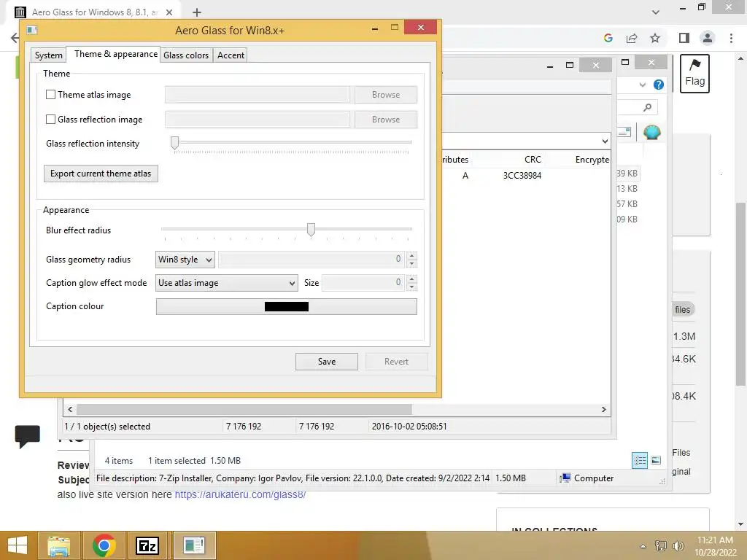This screenshot has height=560, width=747.
Task: Click the Windows Start button
Action: 18,545
